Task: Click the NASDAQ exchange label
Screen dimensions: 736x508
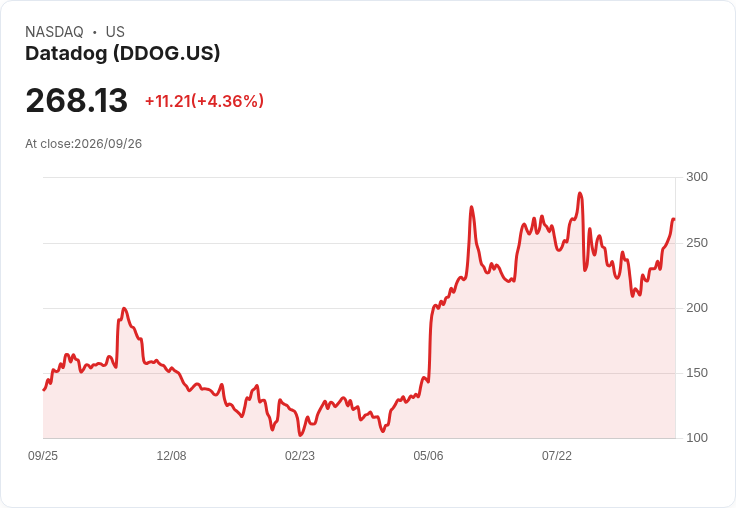Action: [54, 32]
